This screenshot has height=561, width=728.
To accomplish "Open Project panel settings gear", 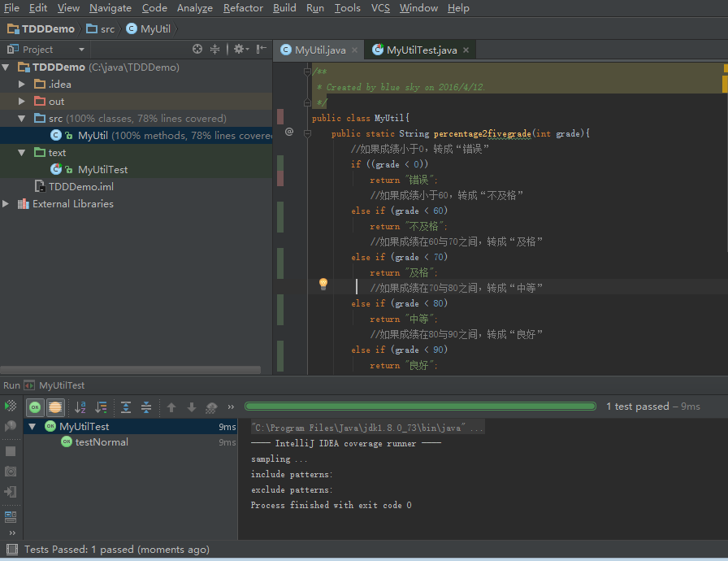I will [x=240, y=50].
